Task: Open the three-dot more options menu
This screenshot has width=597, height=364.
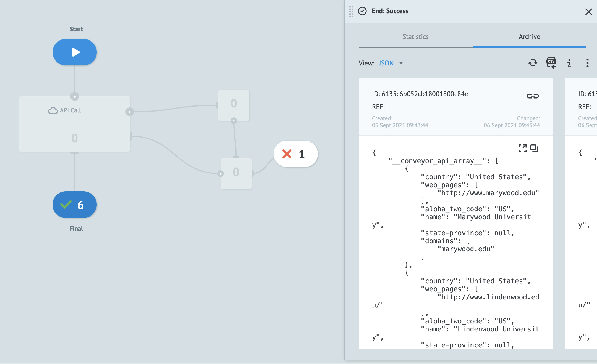Action: (587, 63)
